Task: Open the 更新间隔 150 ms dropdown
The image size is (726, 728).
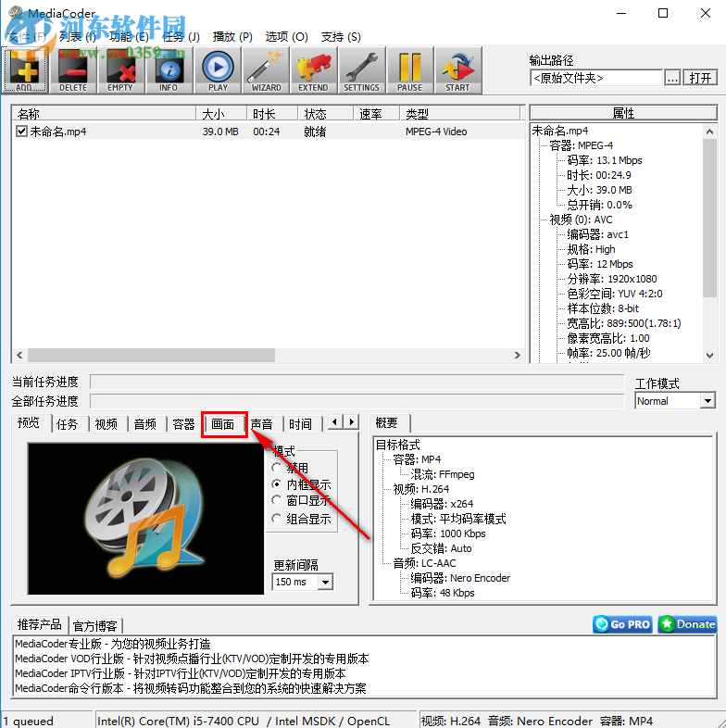Action: click(x=325, y=582)
